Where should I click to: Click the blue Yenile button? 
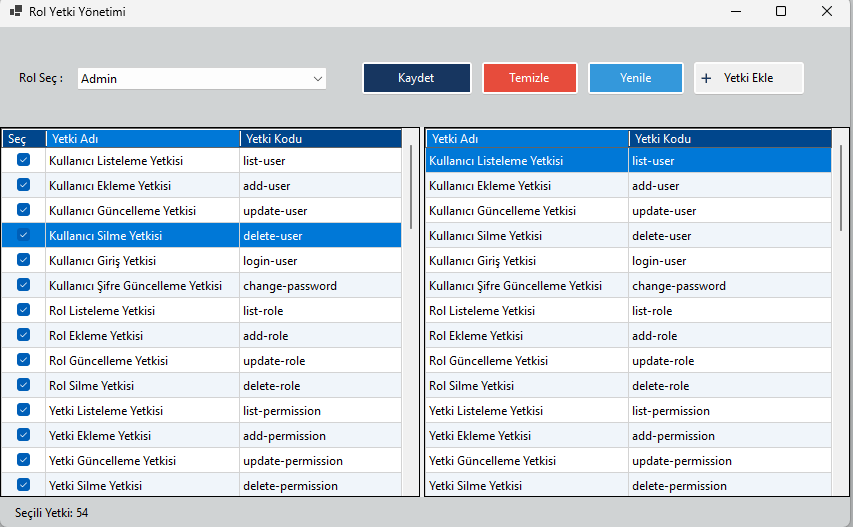(x=635, y=78)
